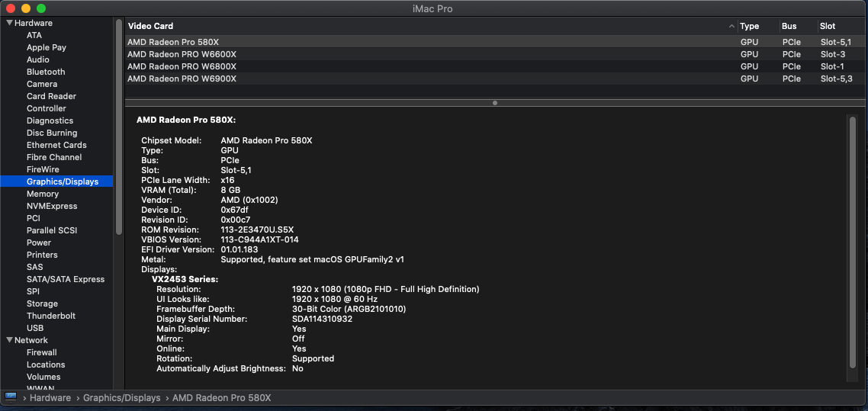Select Printers in the sidebar
Viewport: 868px width, 411px height.
[x=42, y=255]
